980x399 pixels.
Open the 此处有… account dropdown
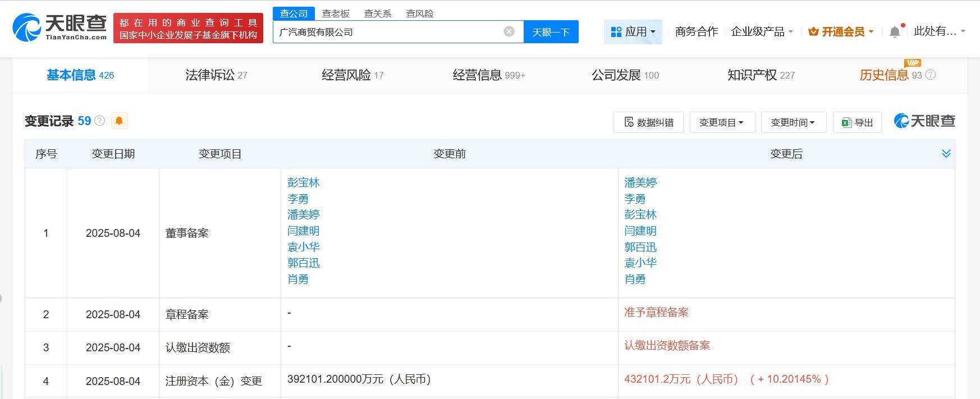click(x=939, y=31)
